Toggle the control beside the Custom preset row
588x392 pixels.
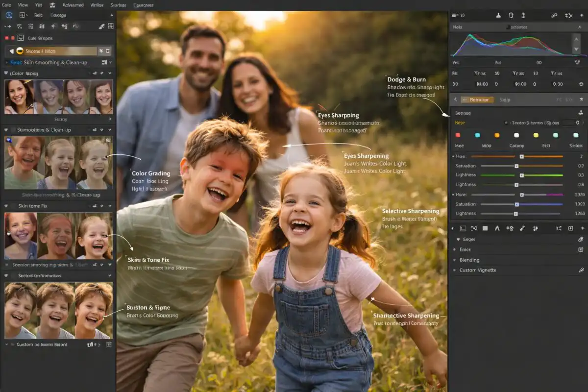pos(91,344)
